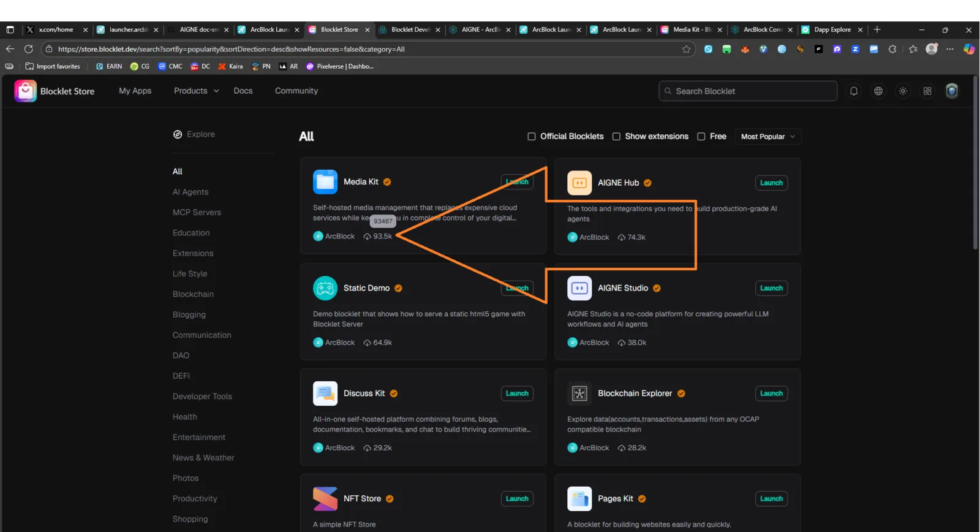Click the Pages Kit app icon
The width and height of the screenshot is (980, 532).
point(579,499)
